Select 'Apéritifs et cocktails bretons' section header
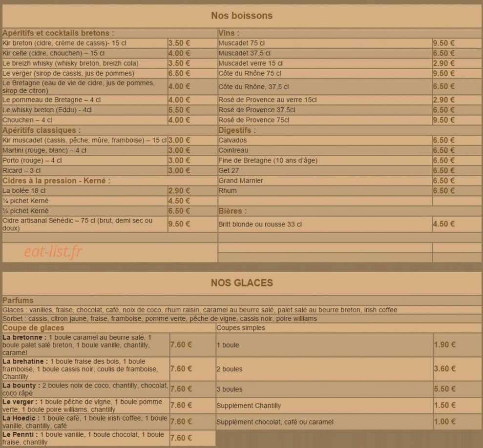483x448 pixels. (58, 33)
